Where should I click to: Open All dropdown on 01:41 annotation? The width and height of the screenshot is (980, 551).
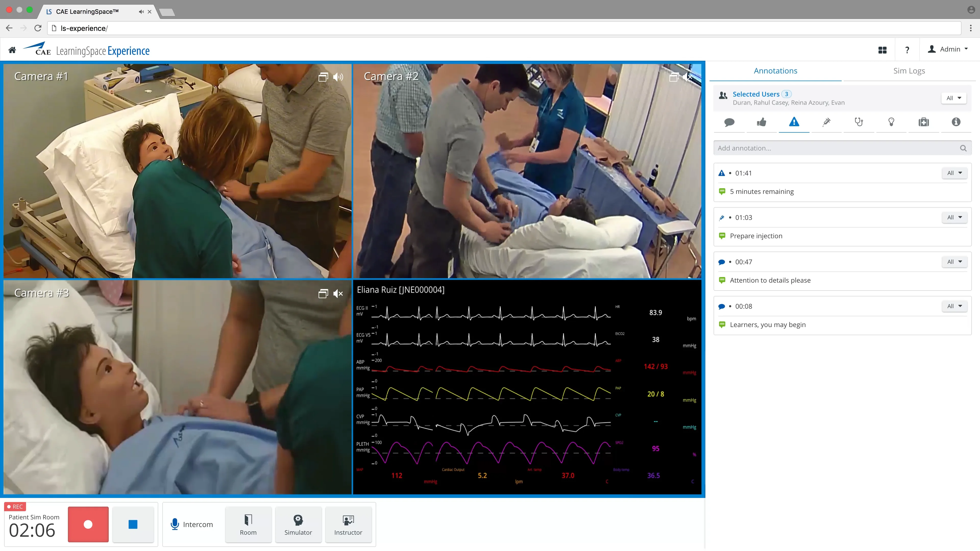[954, 173]
